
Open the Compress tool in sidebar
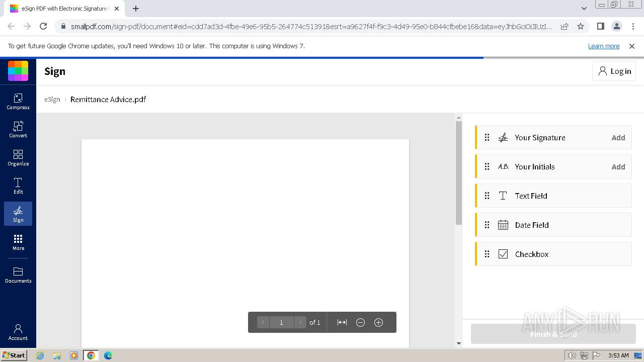18,101
